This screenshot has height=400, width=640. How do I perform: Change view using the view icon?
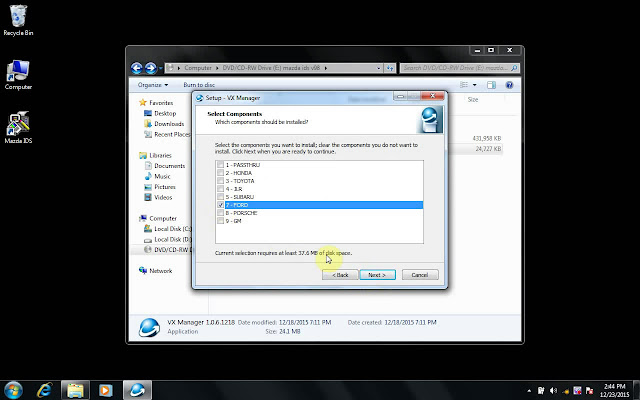pyautogui.click(x=464, y=85)
